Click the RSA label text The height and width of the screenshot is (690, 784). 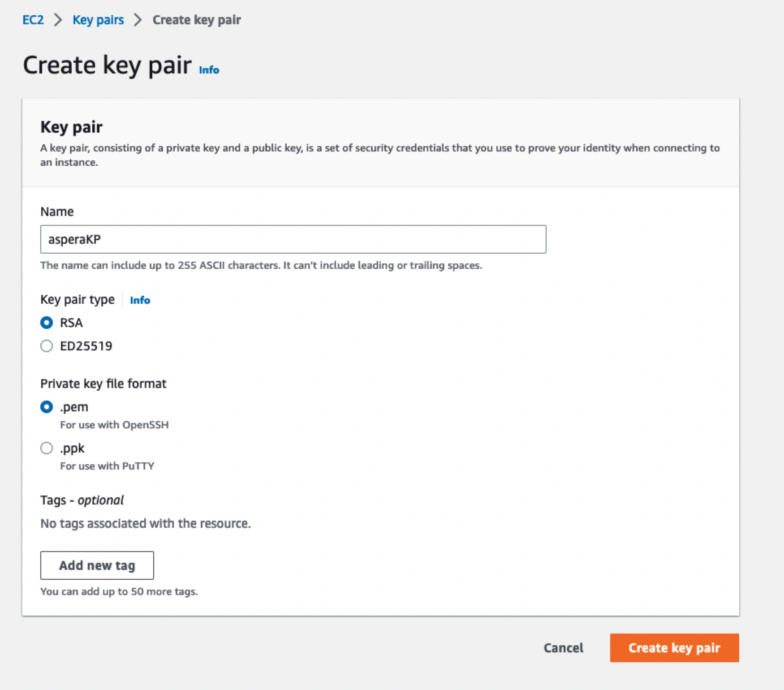(x=71, y=323)
